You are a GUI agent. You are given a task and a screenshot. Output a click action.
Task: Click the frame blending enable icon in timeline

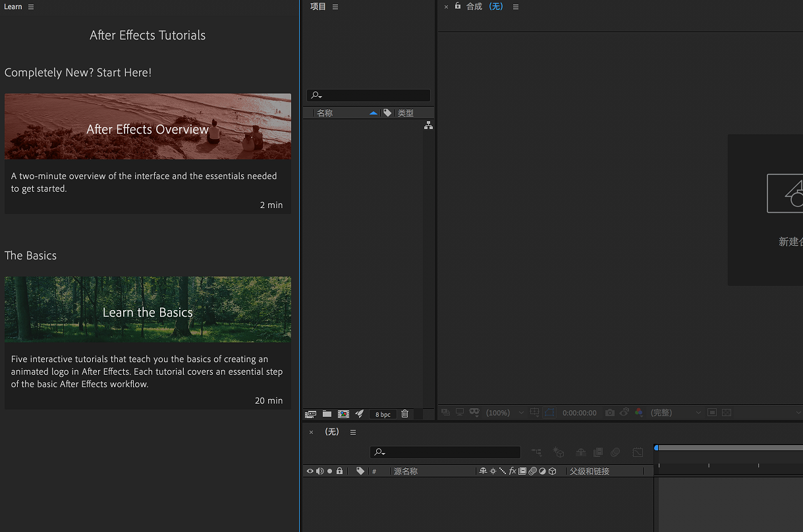pos(598,452)
